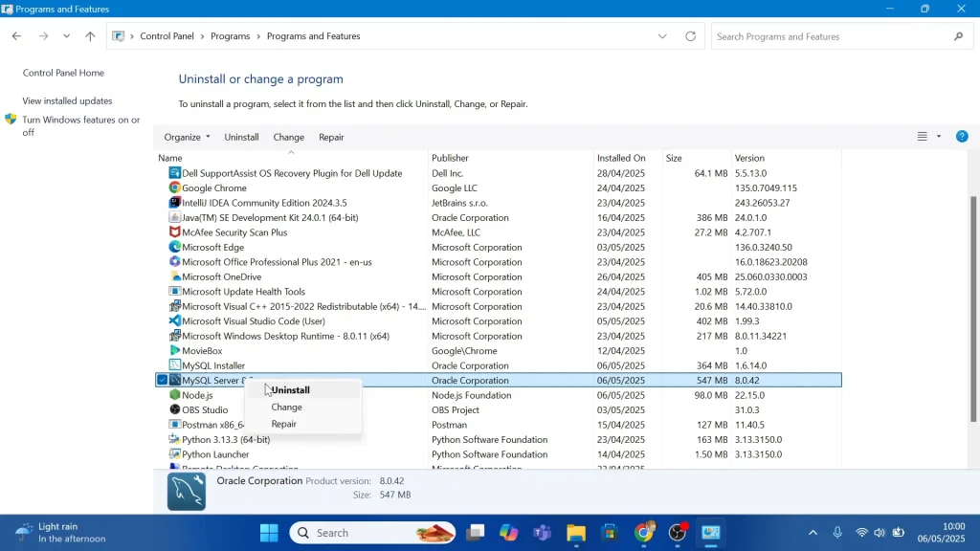Click the change view layout icon
This screenshot has width=980, height=551.
tap(922, 136)
